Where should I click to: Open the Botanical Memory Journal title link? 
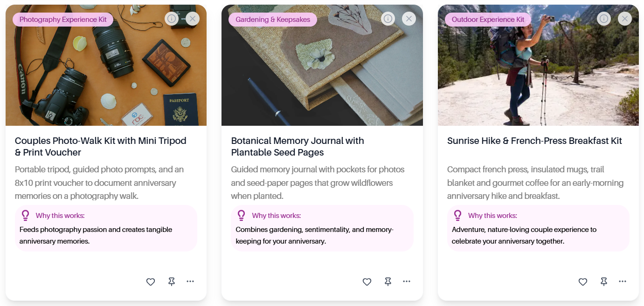click(298, 146)
